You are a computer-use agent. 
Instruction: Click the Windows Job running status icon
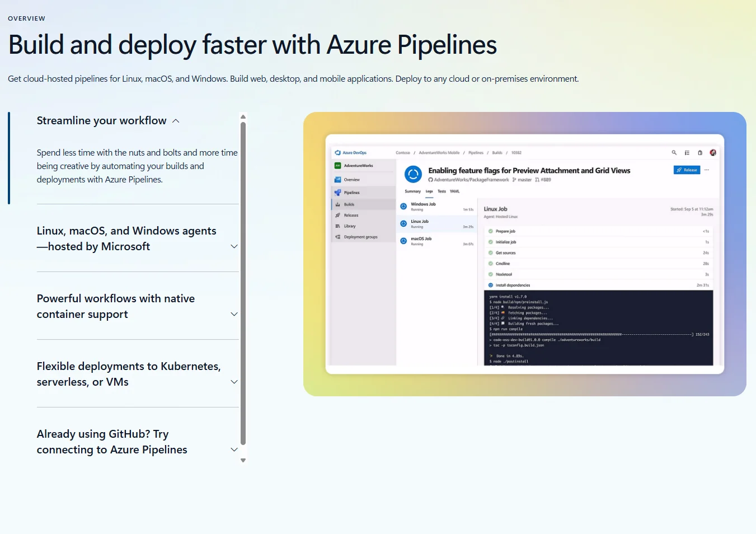tap(403, 207)
